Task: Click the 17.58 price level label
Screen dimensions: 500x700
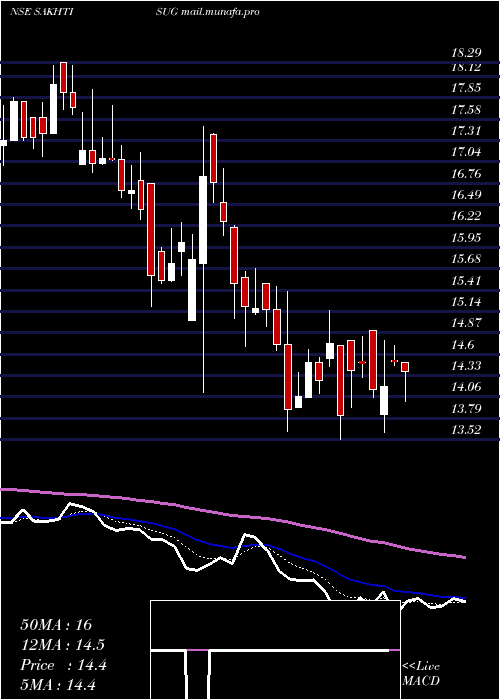Action: (x=466, y=110)
